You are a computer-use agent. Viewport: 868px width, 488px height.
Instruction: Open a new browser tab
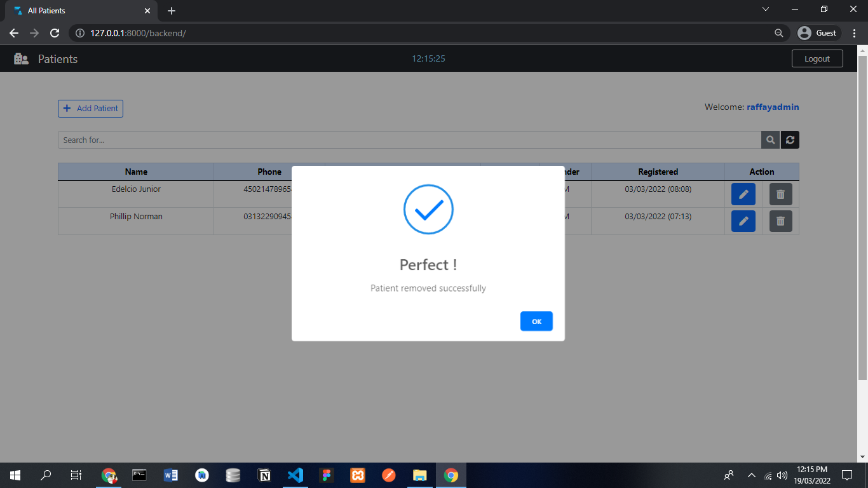pos(171,10)
